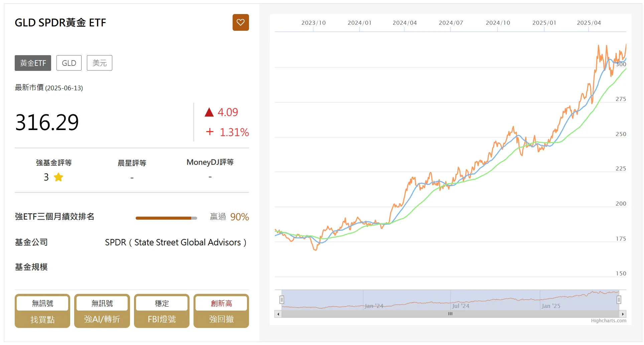Select the GLD ticker tag
The height and width of the screenshot is (345, 644).
click(69, 63)
